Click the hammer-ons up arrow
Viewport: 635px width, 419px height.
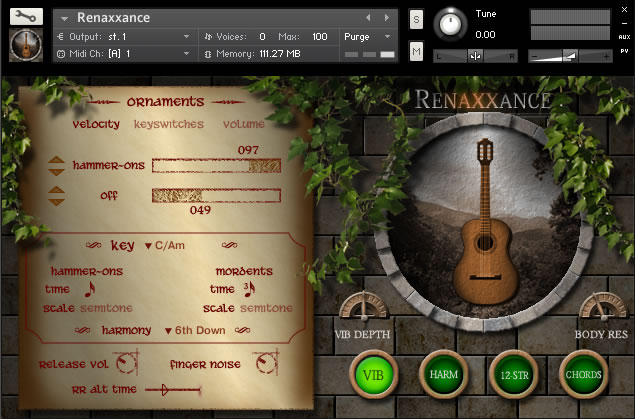[56, 160]
